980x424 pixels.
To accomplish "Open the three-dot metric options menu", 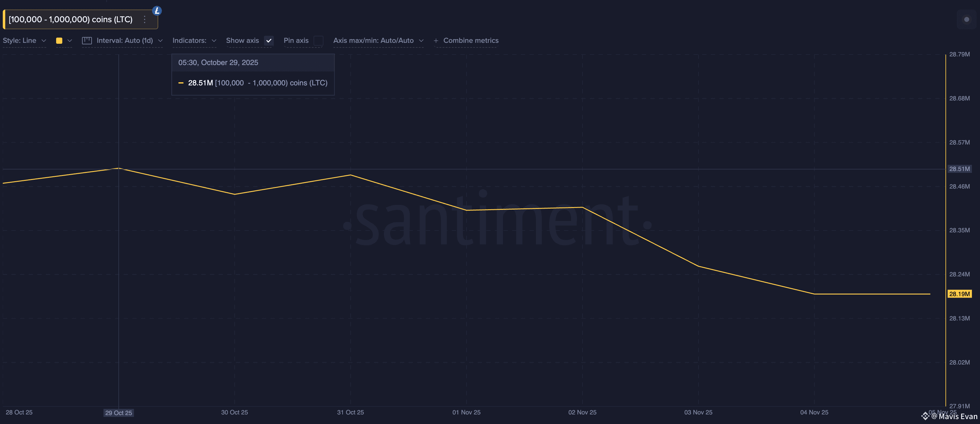I will pyautogui.click(x=145, y=19).
